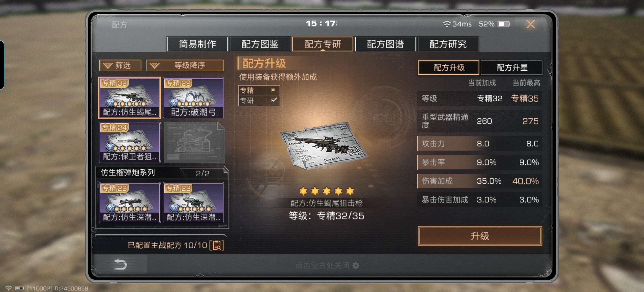644x292 pixels.
Task: Switch to the 配方图鉴 tab
Action: 260,44
